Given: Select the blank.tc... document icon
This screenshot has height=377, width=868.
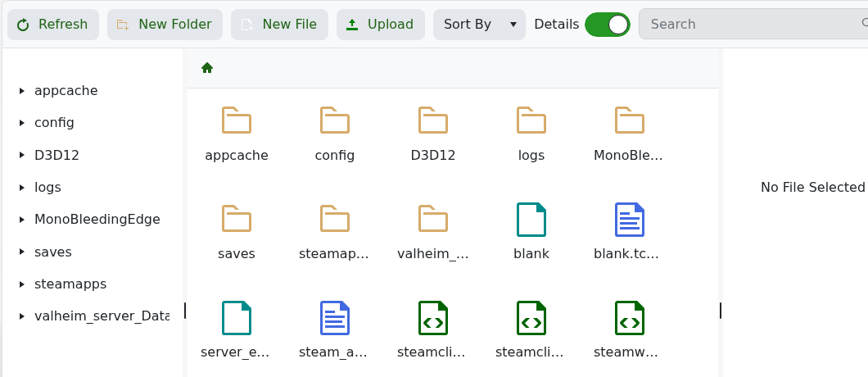Looking at the screenshot, I should (x=630, y=220).
